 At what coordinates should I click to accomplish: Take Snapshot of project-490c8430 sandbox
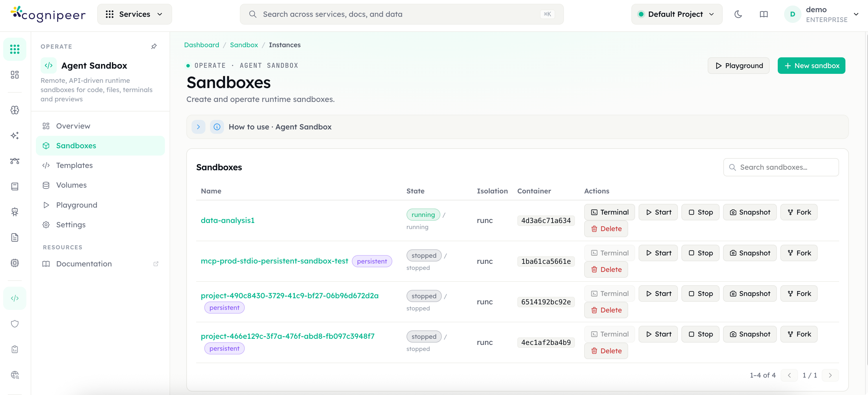[x=750, y=293]
